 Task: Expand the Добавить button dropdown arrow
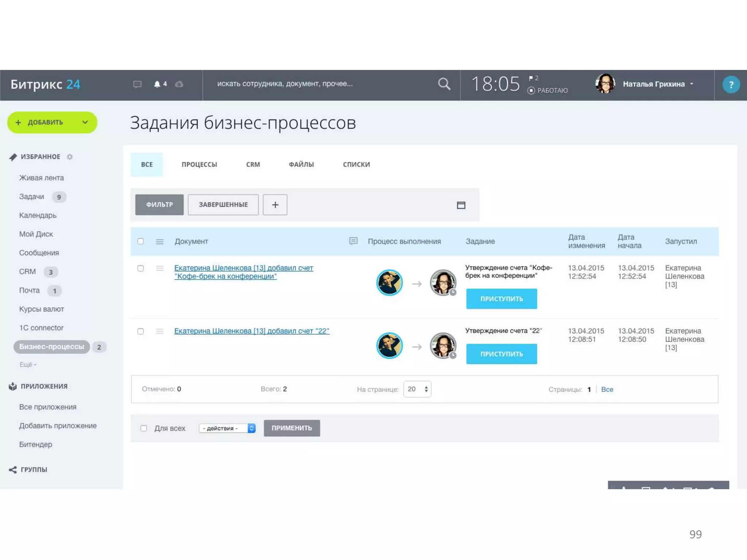coord(85,122)
